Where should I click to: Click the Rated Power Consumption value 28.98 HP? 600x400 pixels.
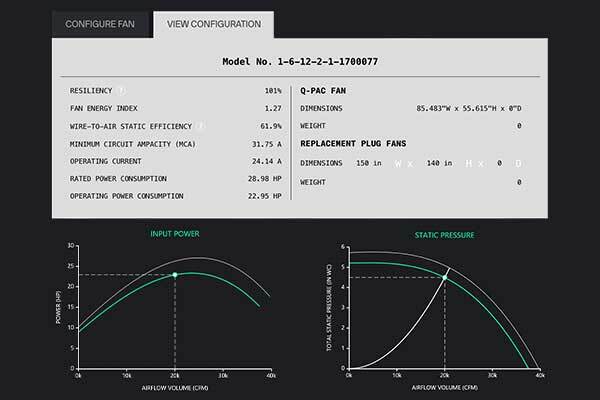(x=263, y=180)
